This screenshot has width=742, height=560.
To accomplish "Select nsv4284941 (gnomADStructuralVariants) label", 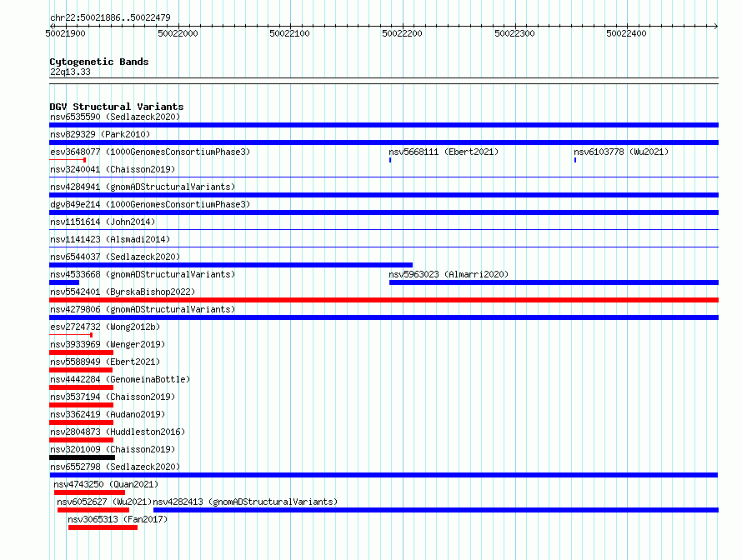I will pyautogui.click(x=143, y=187).
